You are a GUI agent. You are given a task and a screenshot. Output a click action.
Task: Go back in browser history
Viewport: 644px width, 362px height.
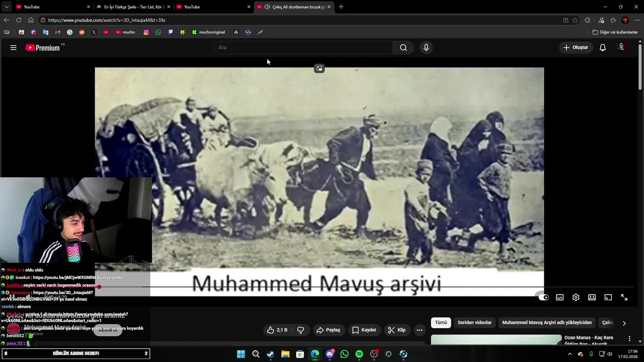tap(7, 20)
